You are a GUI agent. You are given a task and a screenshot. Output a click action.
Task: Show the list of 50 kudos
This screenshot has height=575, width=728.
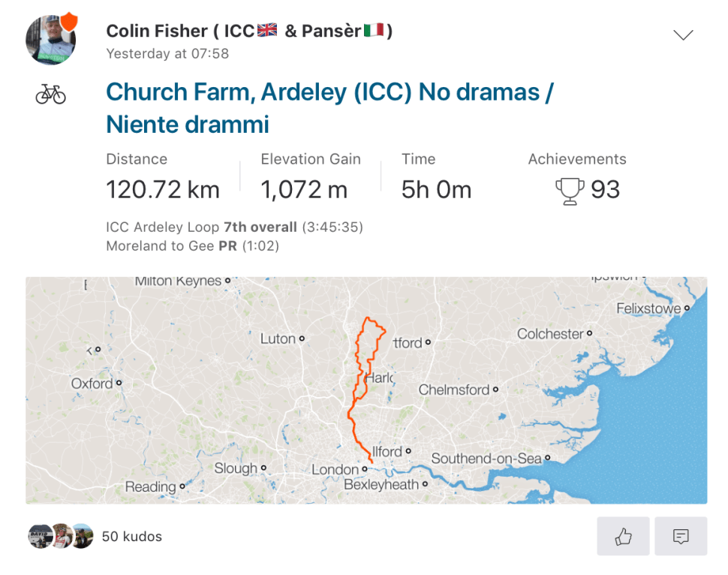click(x=132, y=537)
